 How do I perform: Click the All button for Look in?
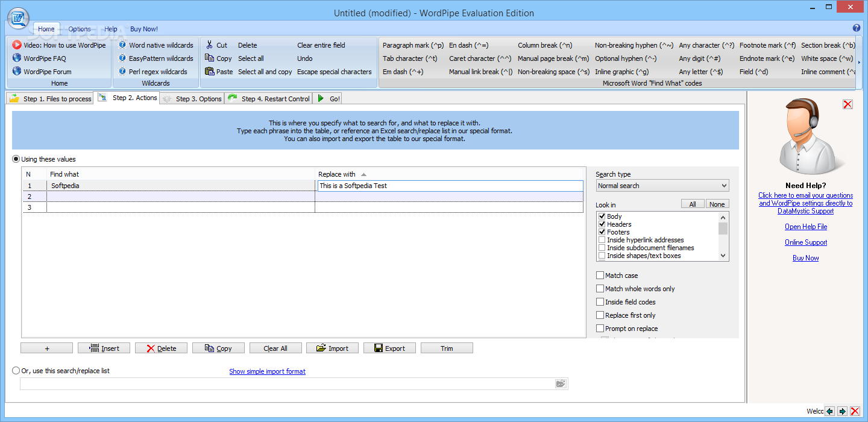click(693, 204)
